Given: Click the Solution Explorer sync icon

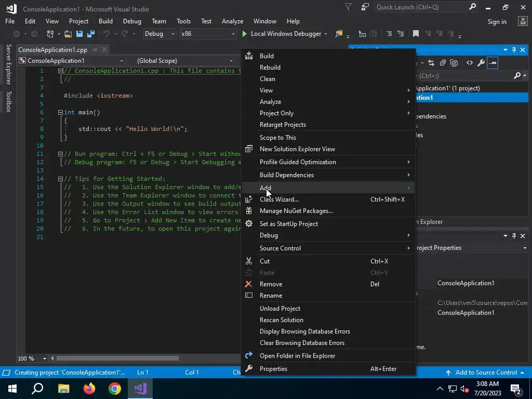Looking at the screenshot, I should coord(431,63).
